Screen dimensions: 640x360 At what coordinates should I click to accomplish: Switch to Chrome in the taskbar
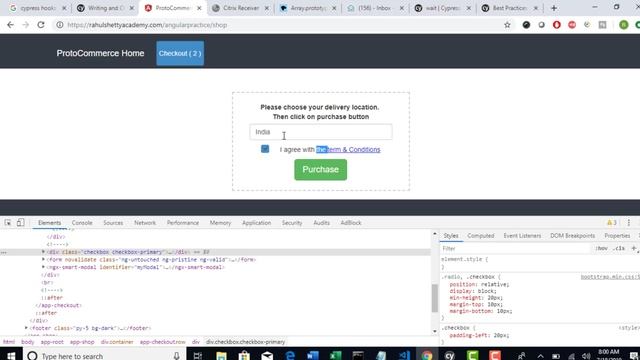[427, 356]
